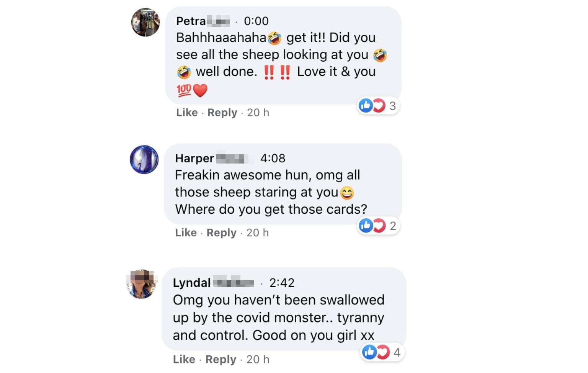Like Harper's comment about sheep
Image resolution: width=588 pixels, height=373 pixels.
click(x=186, y=233)
